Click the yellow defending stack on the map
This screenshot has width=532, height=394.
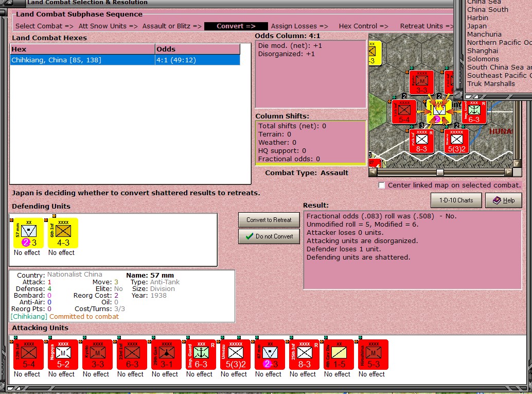[439, 112]
